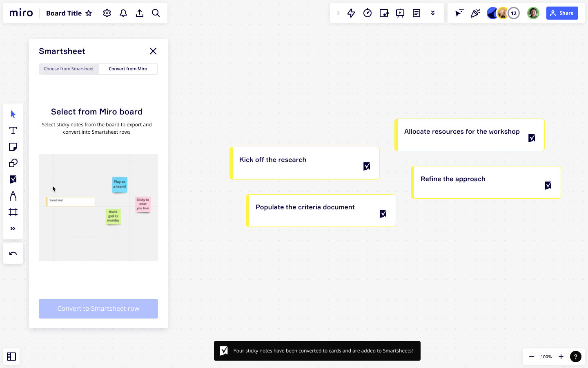Open the board settings gear

tap(107, 13)
